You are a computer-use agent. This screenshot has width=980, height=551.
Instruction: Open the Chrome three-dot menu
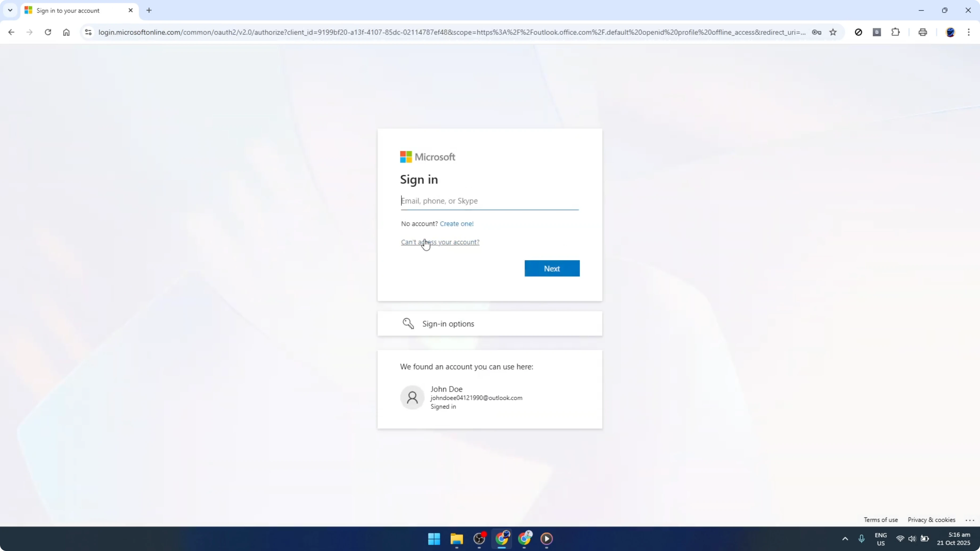click(969, 32)
